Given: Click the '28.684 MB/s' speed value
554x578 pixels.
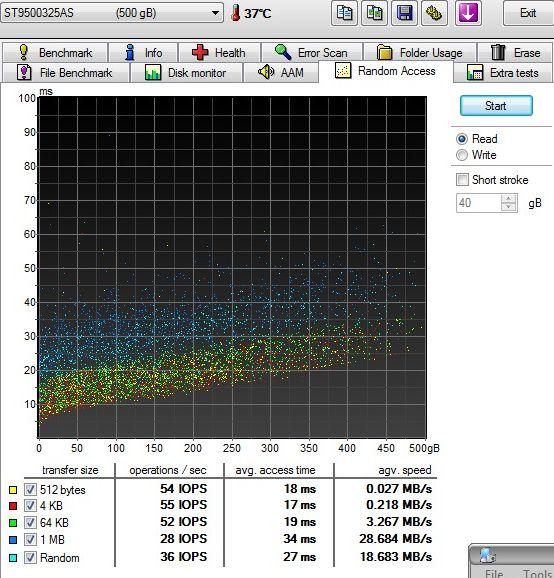Looking at the screenshot, I should (x=396, y=539).
